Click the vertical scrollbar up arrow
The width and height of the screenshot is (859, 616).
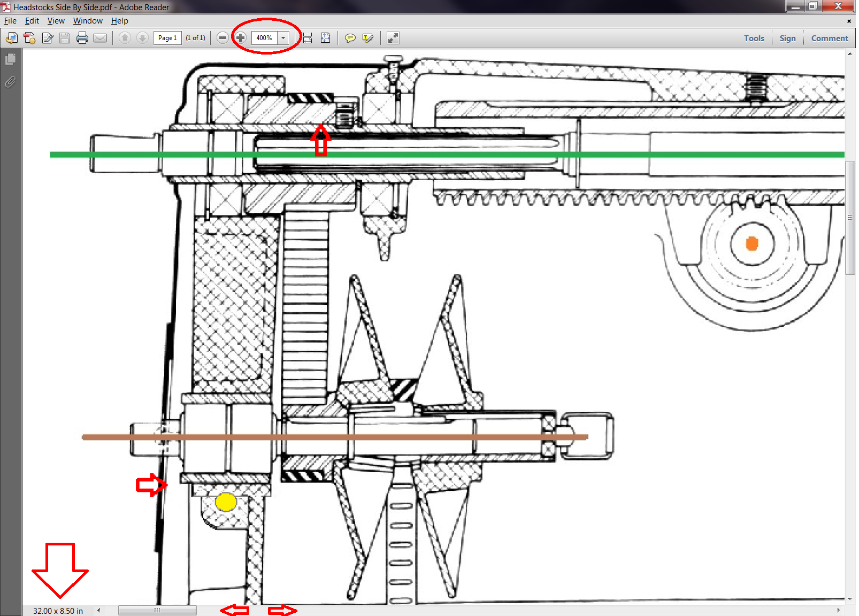point(850,53)
